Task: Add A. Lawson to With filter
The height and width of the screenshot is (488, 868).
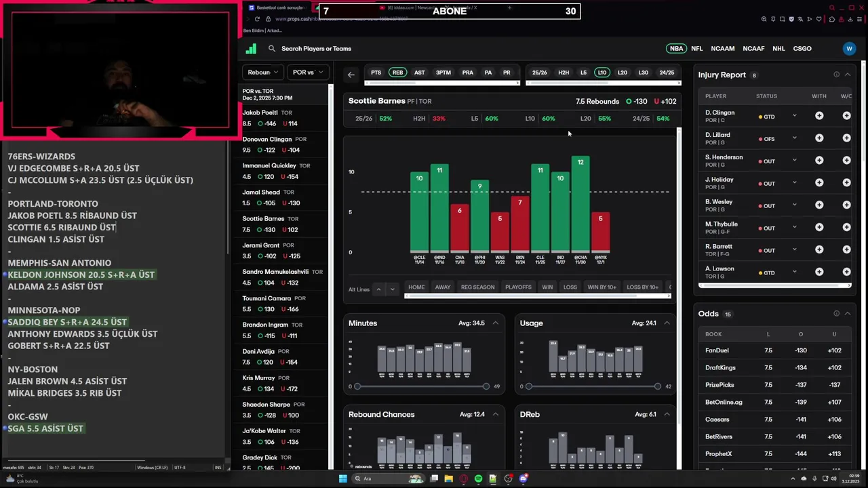Action: [x=819, y=272]
